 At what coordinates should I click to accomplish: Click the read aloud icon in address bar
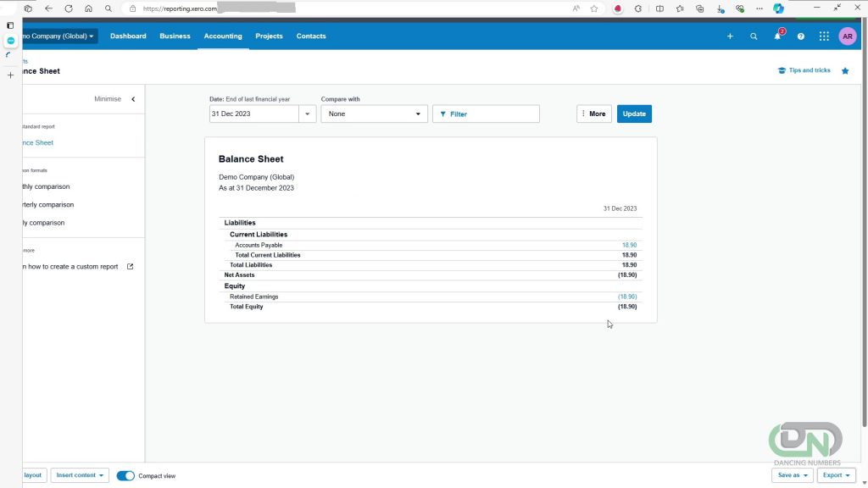[576, 8]
